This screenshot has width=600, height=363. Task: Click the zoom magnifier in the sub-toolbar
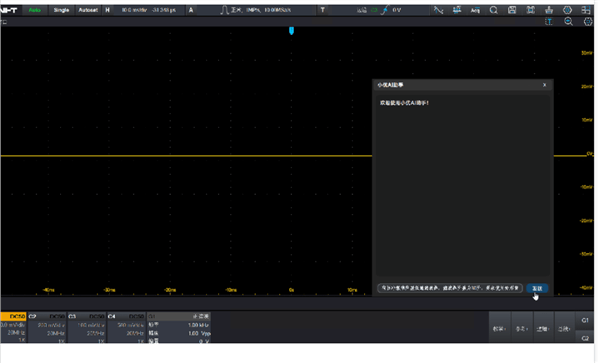click(x=569, y=22)
